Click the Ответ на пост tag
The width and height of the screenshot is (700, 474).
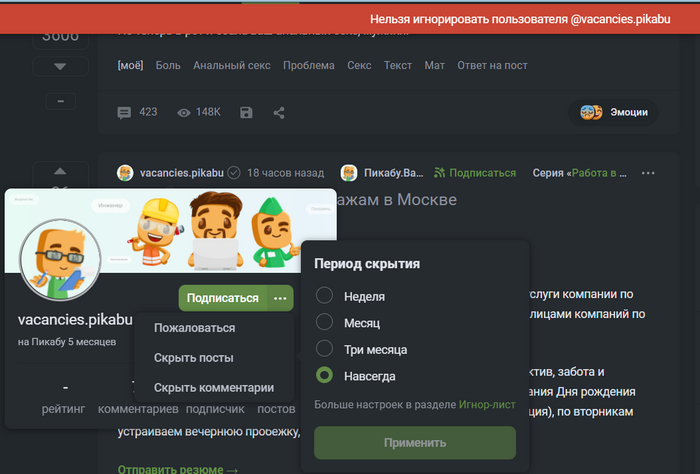coord(492,66)
